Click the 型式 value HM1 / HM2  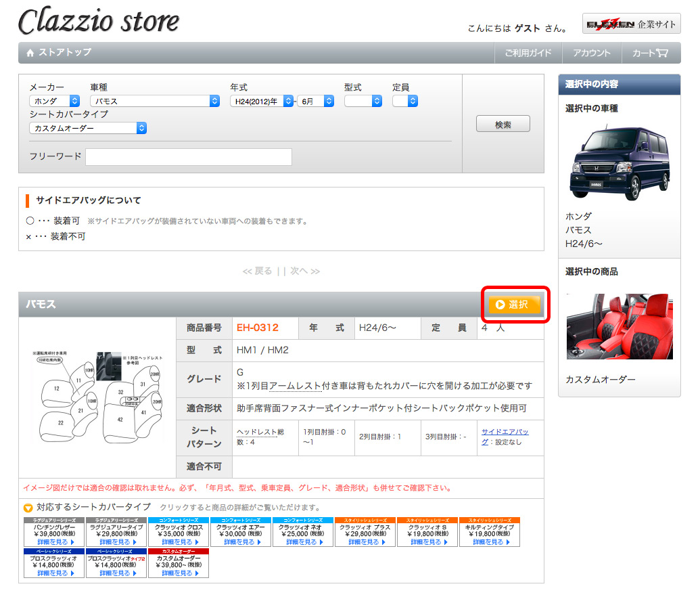262,350
